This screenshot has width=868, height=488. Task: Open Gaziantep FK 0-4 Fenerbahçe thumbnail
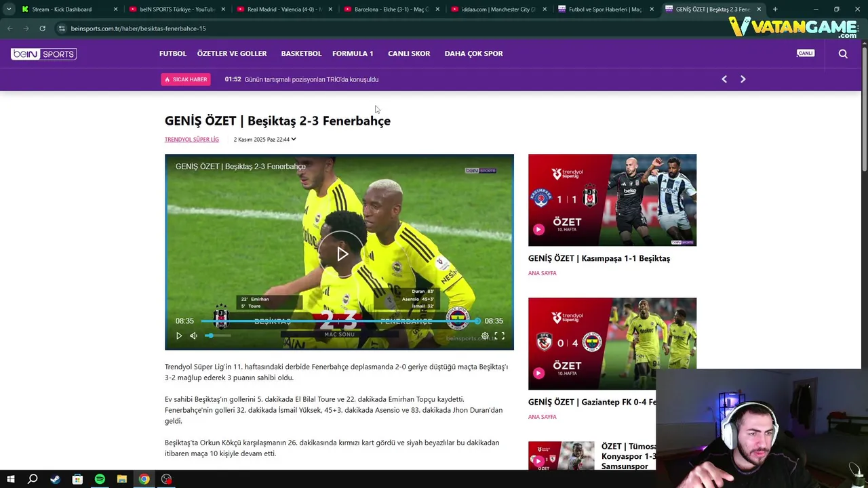coord(612,344)
